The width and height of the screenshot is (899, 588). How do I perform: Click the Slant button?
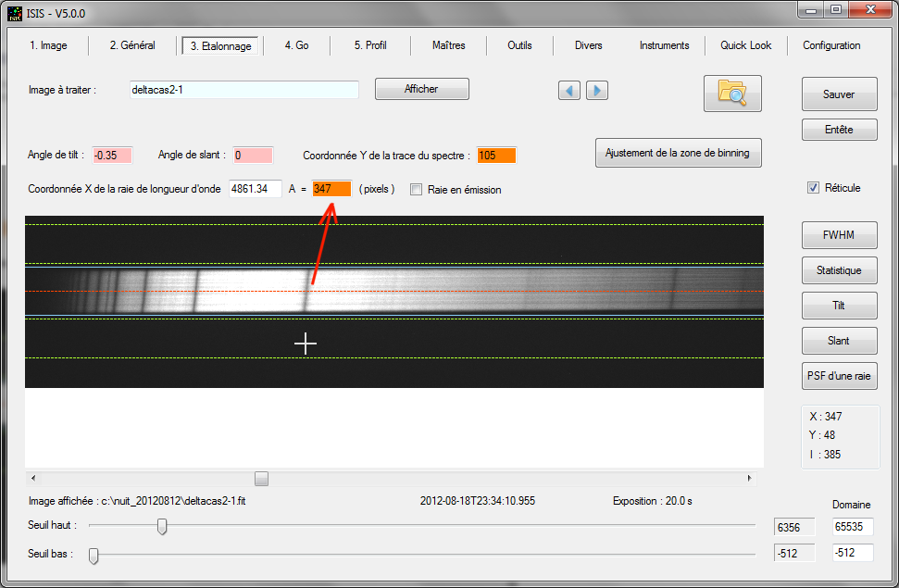point(839,341)
